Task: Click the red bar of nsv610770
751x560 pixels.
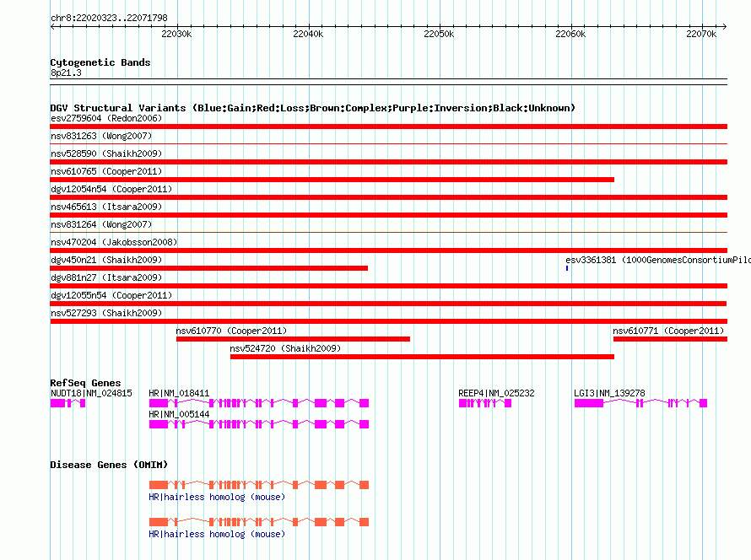Action: pos(293,339)
